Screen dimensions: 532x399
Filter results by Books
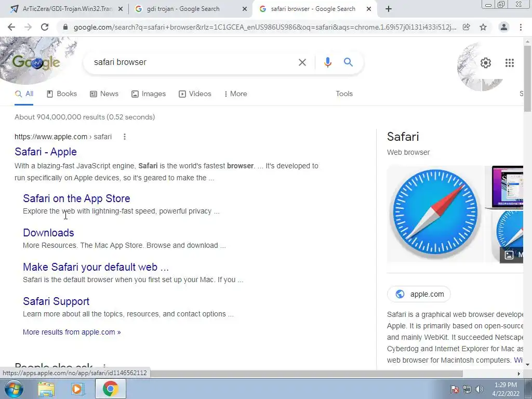point(62,94)
